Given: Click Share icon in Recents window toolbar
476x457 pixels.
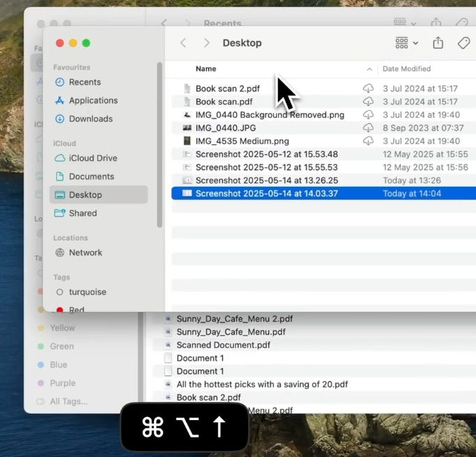Looking at the screenshot, I should 436,22.
